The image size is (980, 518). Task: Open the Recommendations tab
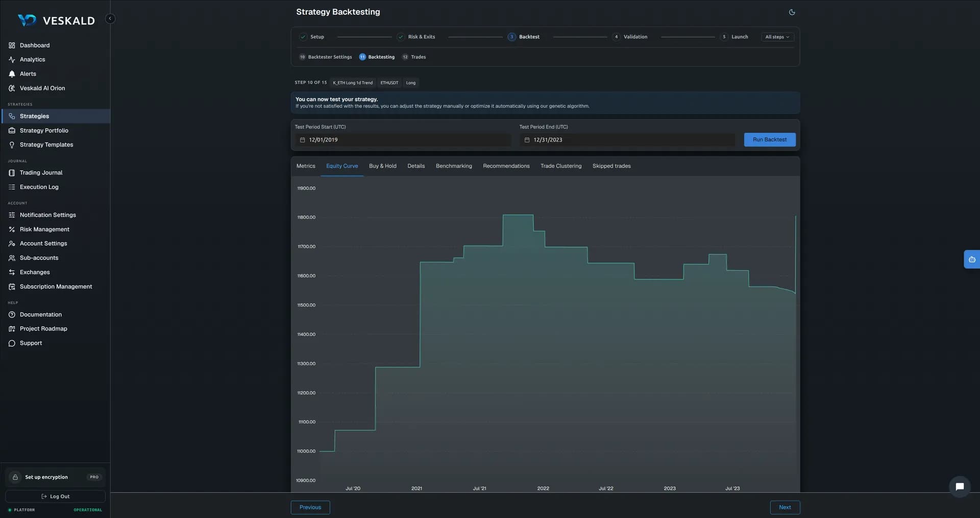(x=506, y=167)
